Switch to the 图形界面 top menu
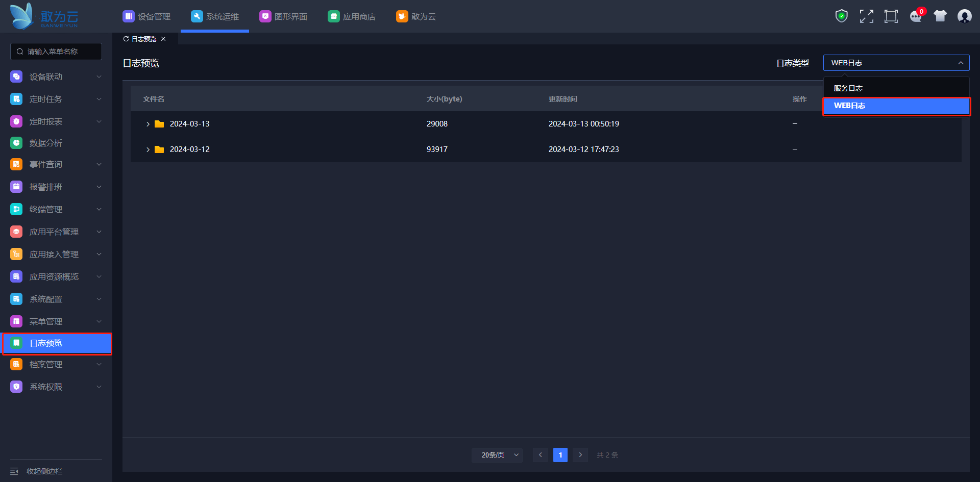The width and height of the screenshot is (980, 482). coord(283,16)
